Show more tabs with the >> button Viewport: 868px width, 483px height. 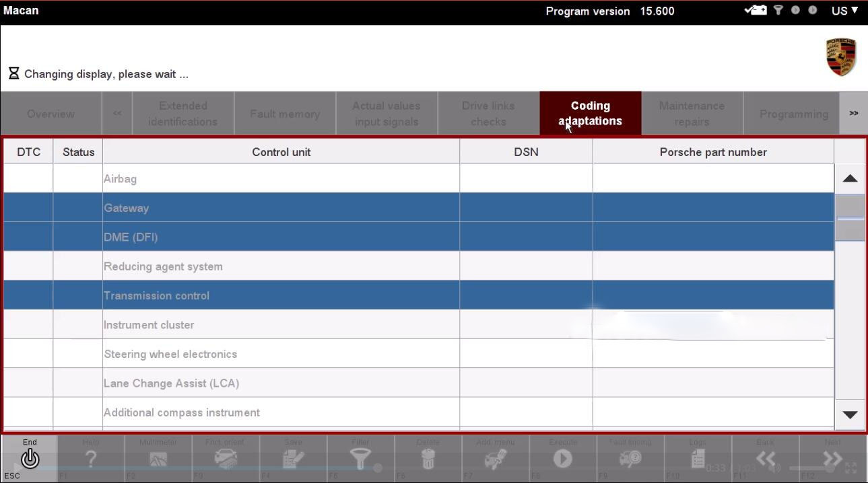click(853, 114)
